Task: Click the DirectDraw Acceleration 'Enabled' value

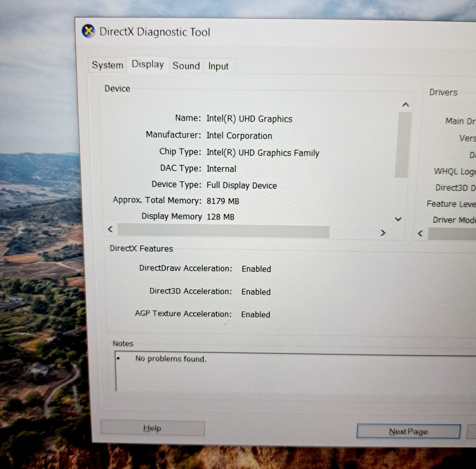Action: click(x=256, y=269)
